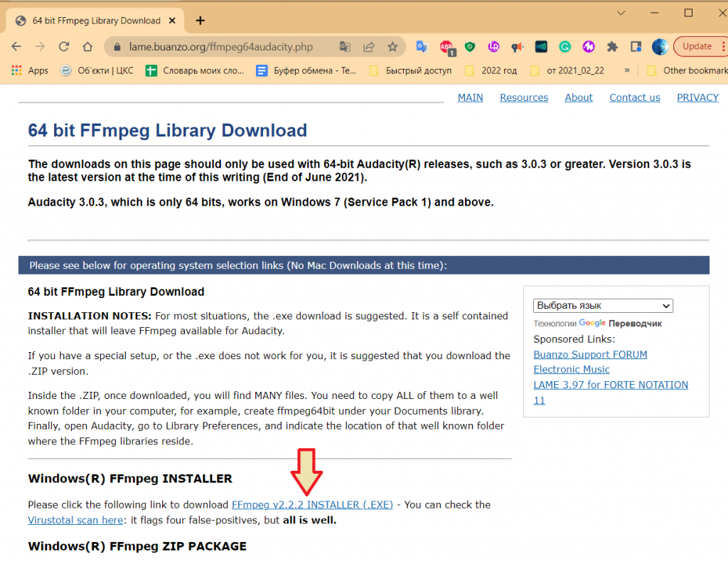Open the PRIVACY menu link
The image size is (728, 564).
(x=697, y=97)
